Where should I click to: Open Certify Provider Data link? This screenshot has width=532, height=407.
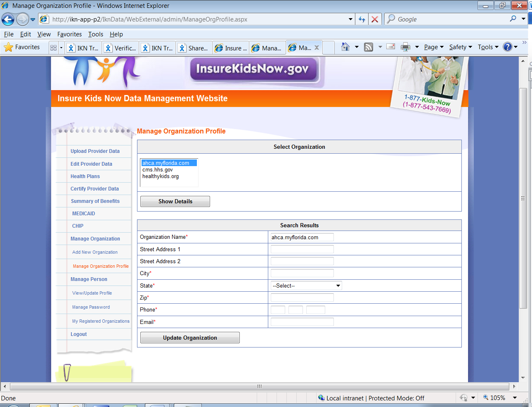[x=95, y=189]
